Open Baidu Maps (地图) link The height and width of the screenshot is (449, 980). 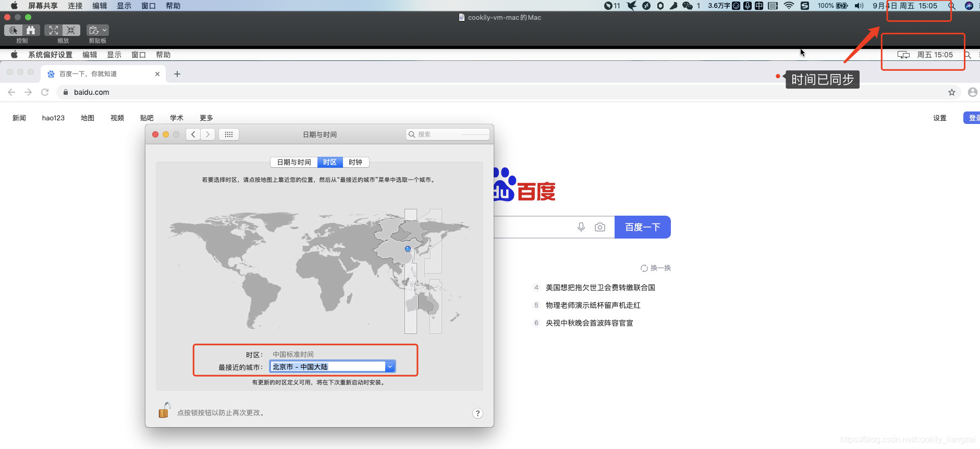click(x=88, y=118)
